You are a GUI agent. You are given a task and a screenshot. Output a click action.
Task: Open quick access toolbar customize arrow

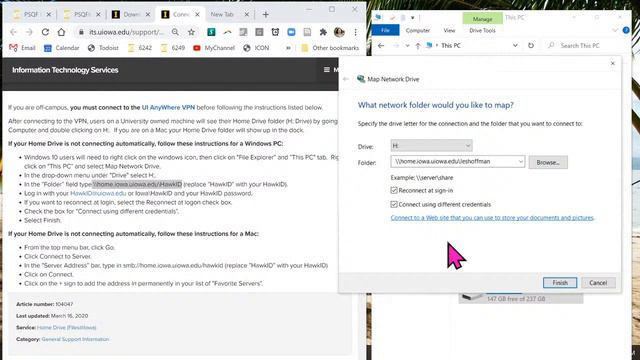click(413, 18)
